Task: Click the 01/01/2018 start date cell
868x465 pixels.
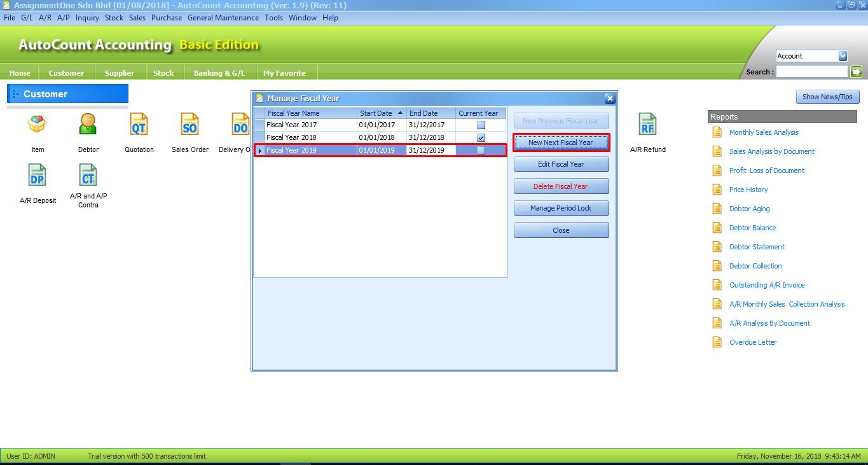Action: pyautogui.click(x=382, y=137)
